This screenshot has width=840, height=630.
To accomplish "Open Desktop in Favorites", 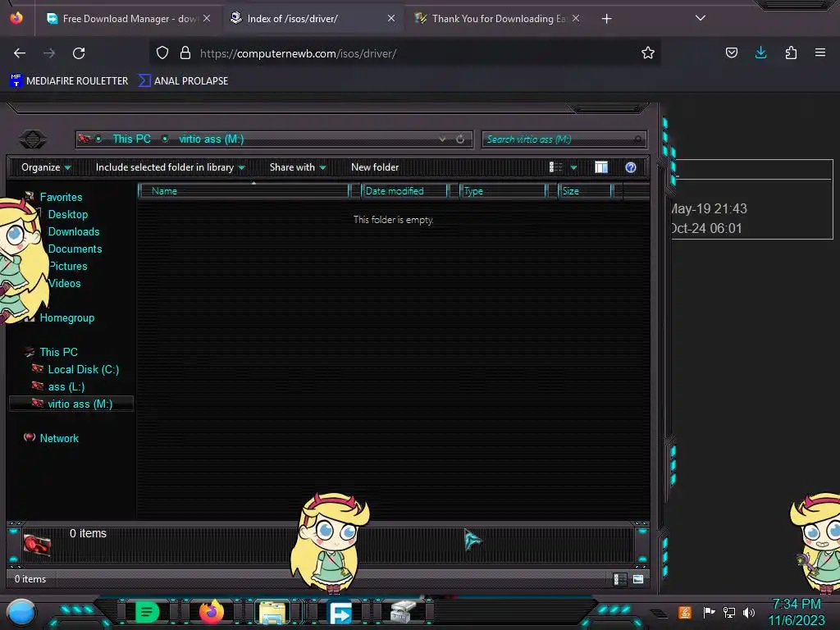I will click(x=68, y=214).
